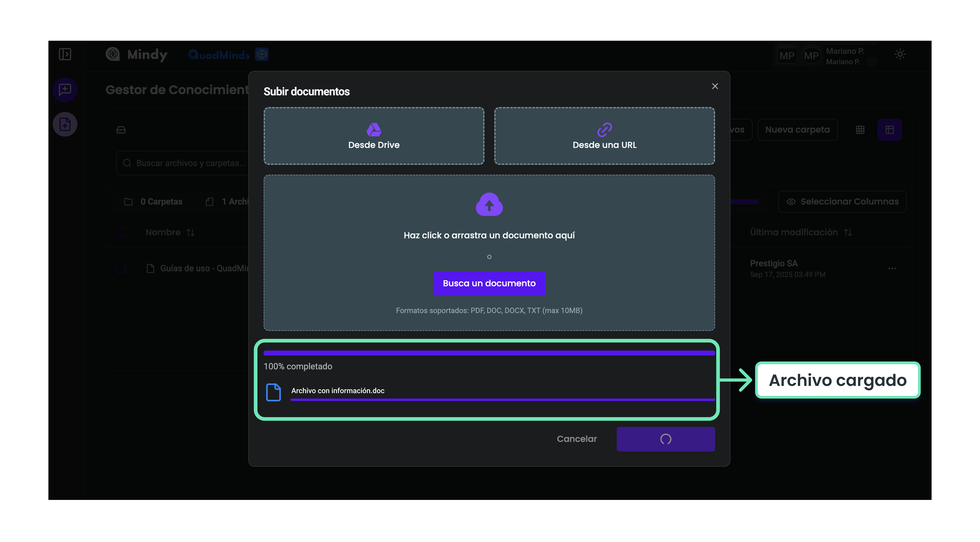The width and height of the screenshot is (980, 542).
Task: Click the cloud upload icon
Action: [x=489, y=205]
